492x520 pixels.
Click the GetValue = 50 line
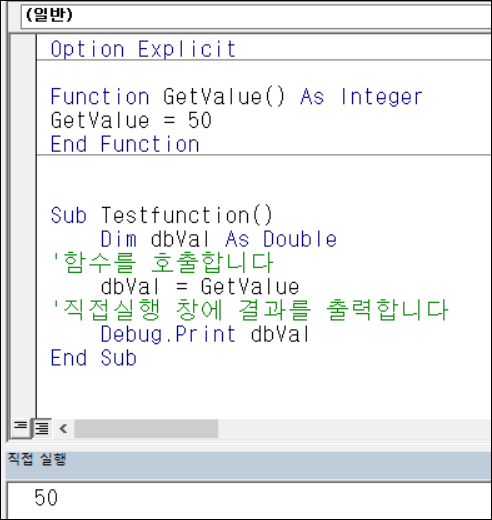(131, 120)
